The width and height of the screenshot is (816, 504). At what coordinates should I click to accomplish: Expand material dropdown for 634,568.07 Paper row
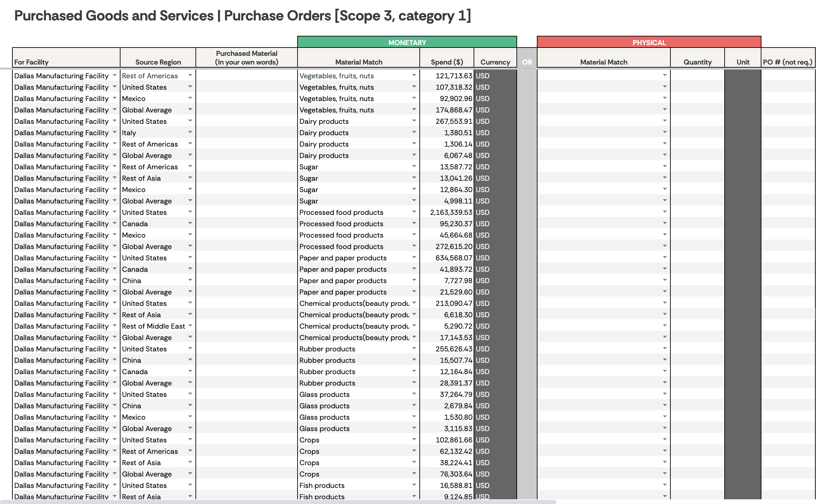point(414,257)
